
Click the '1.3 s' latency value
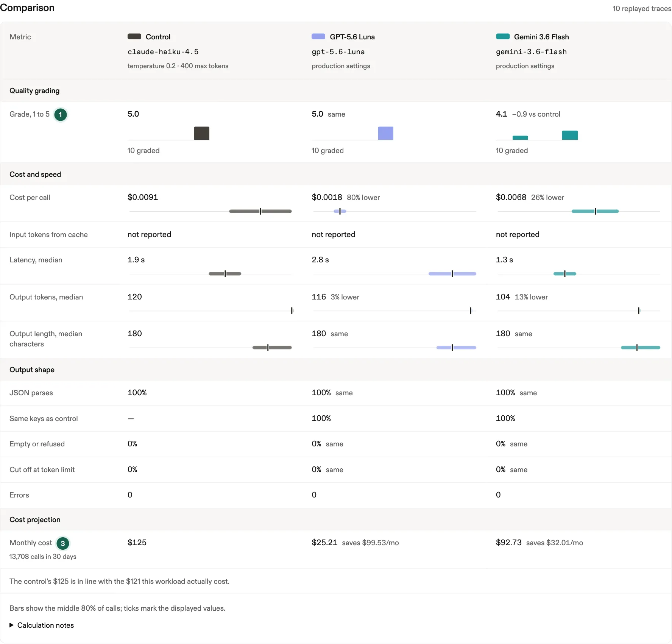[x=504, y=260]
